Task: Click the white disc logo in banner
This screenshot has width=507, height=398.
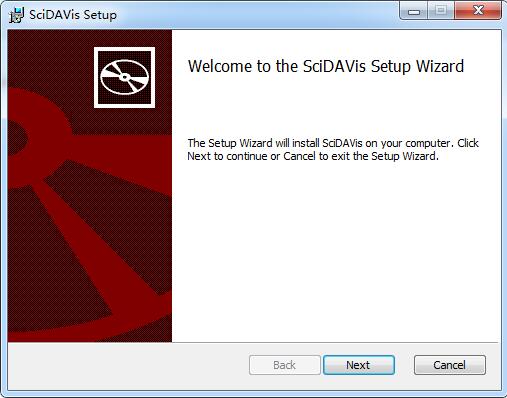Action: coord(124,77)
